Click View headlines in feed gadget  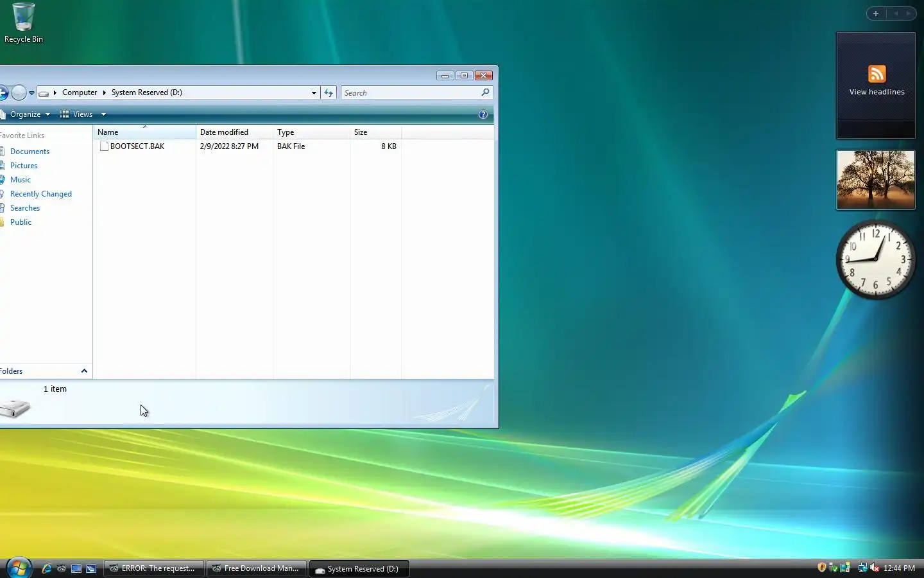(x=877, y=92)
